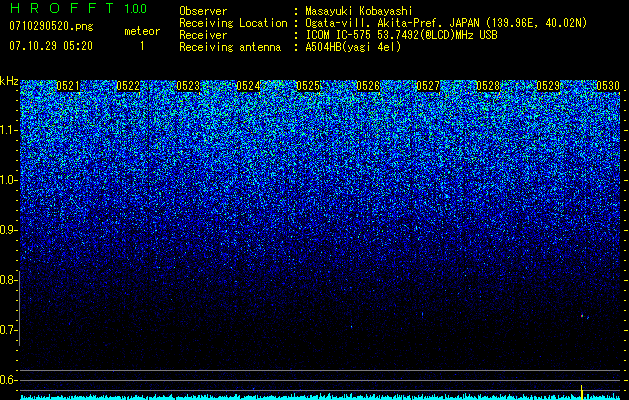The height and width of the screenshot is (400, 629).
Task: Click the 0.7 kHz axis label
Action: [7, 330]
